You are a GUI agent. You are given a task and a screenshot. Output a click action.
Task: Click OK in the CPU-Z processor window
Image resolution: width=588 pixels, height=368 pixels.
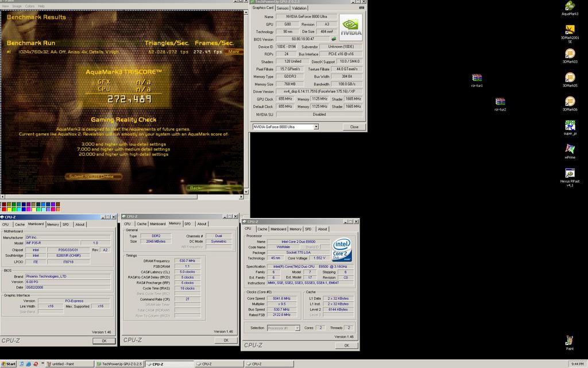[346, 346]
